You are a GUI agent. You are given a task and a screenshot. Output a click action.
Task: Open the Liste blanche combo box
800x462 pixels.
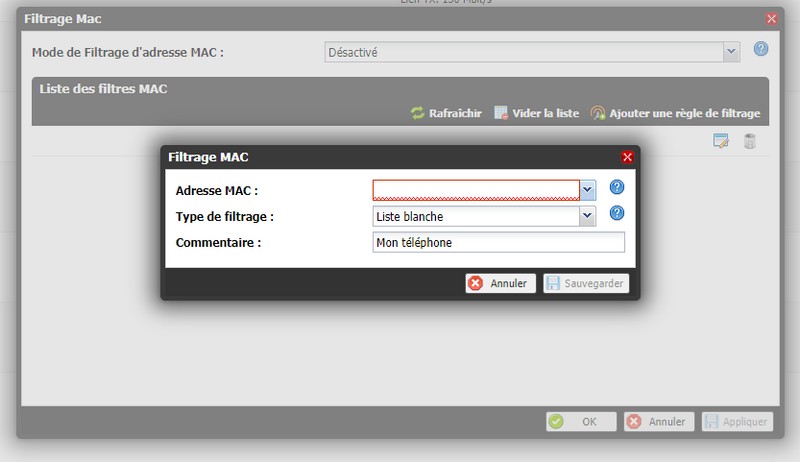(475, 216)
